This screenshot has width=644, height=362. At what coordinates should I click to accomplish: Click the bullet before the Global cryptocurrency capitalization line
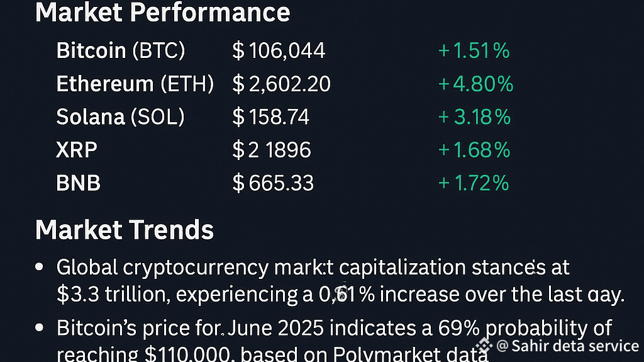[x=40, y=267]
